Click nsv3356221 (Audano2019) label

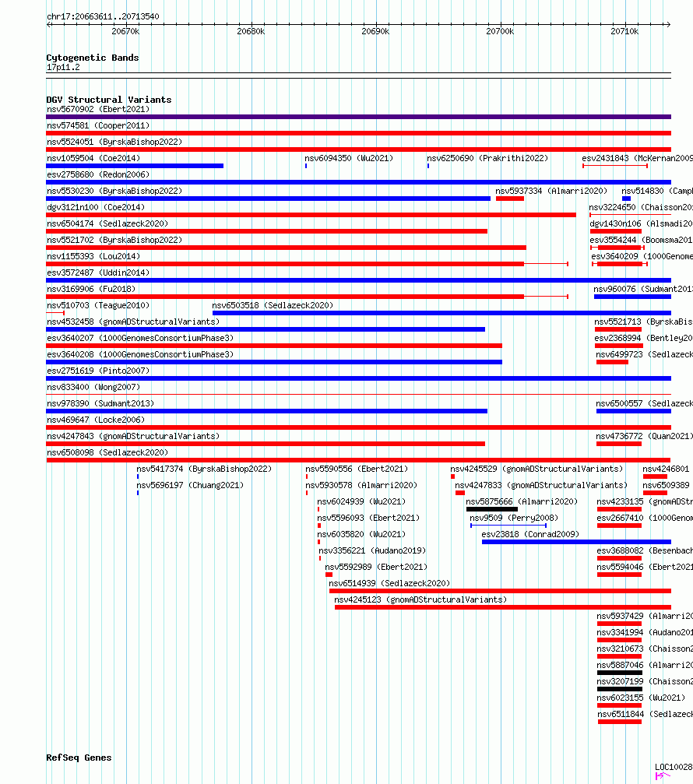coord(372,550)
